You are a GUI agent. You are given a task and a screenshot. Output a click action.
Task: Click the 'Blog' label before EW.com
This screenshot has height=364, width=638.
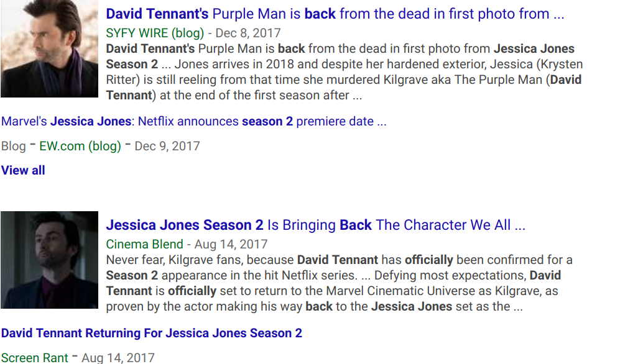click(14, 147)
